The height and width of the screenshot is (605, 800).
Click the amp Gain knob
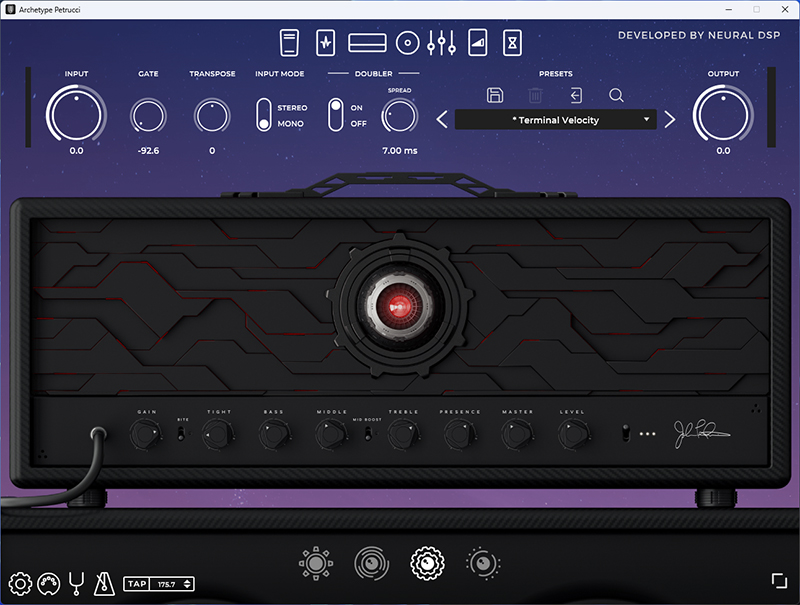(x=146, y=435)
